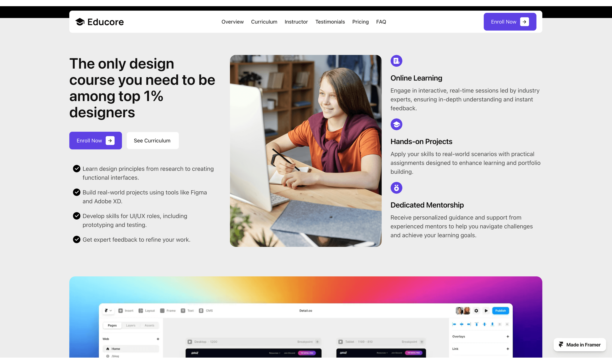Click the Online Learning document icon
The image size is (612, 364).
(x=396, y=61)
